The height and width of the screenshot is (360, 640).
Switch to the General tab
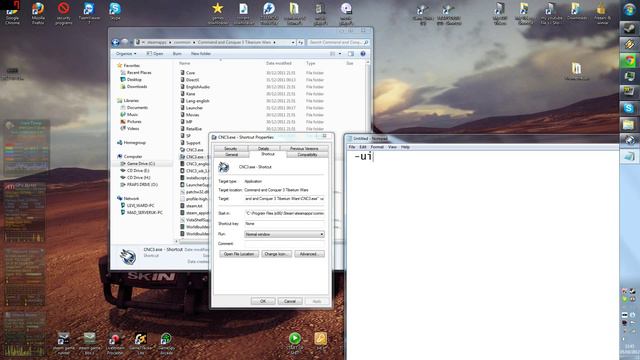(231, 155)
